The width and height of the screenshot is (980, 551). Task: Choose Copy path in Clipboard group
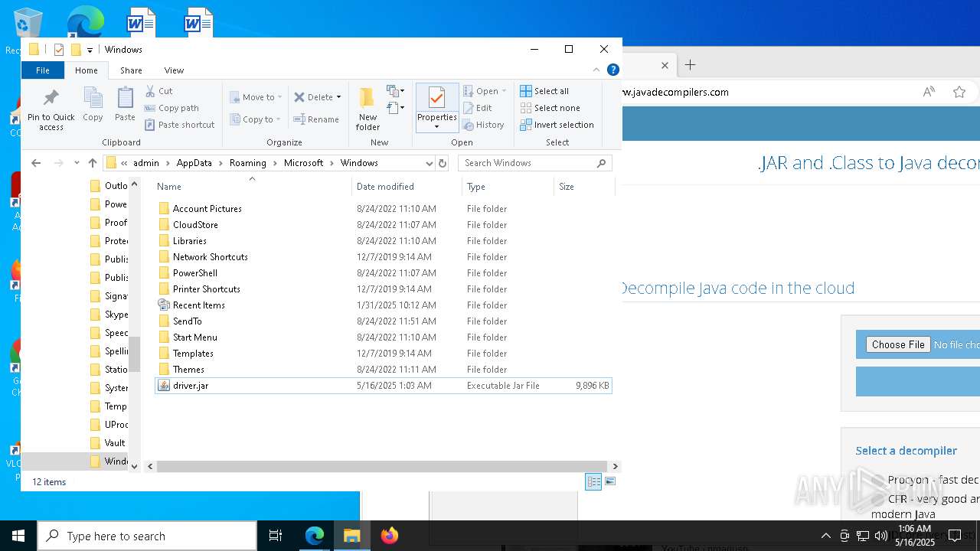(172, 108)
